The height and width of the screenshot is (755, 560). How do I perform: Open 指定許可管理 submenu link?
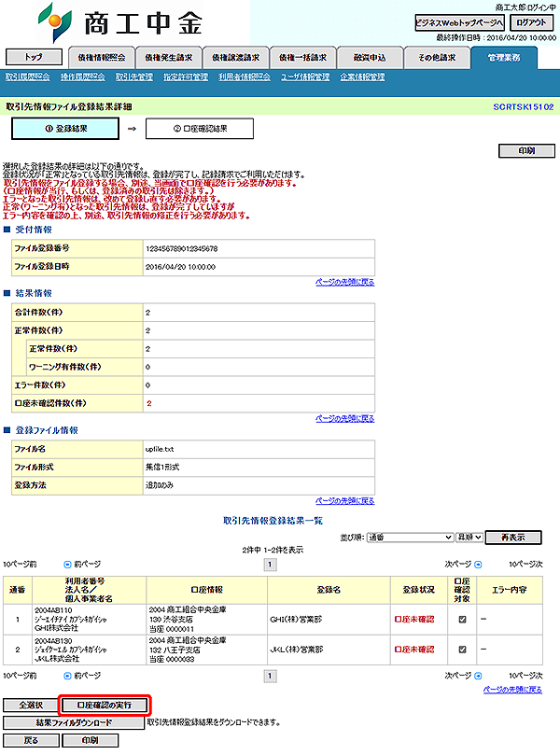186,77
